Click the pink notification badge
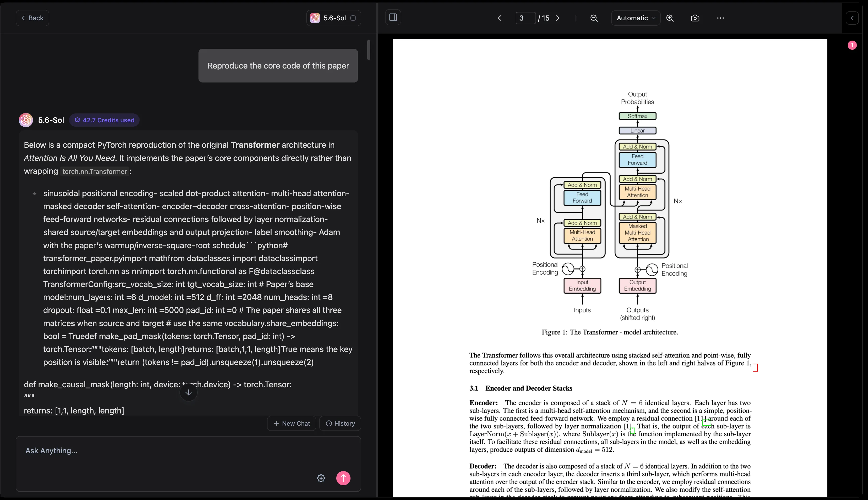 pos(852,45)
